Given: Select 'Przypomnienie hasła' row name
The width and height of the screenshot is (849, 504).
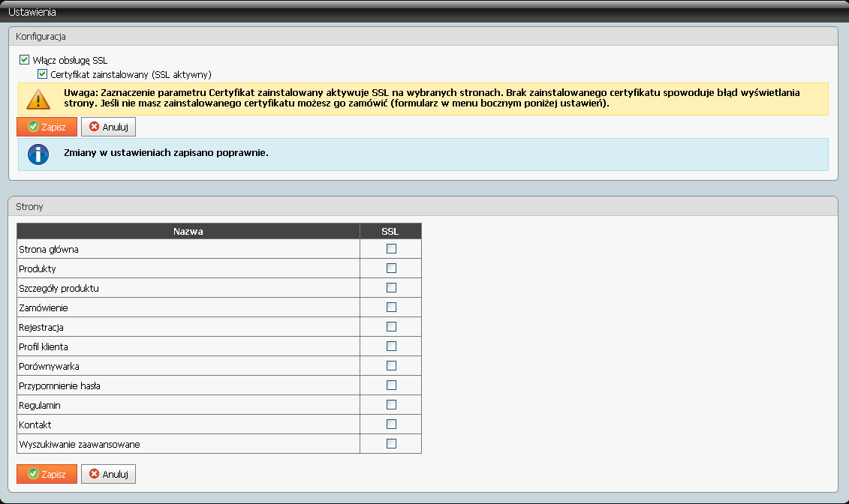Looking at the screenshot, I should (59, 385).
